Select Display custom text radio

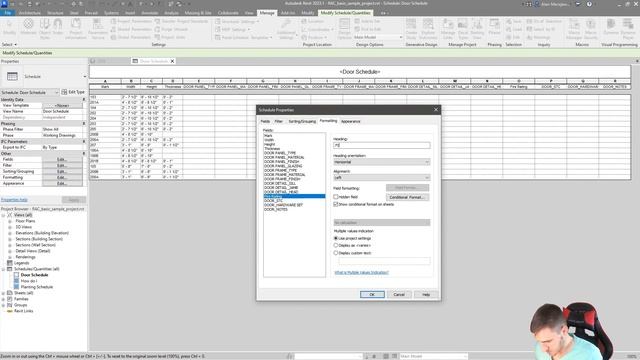point(336,253)
